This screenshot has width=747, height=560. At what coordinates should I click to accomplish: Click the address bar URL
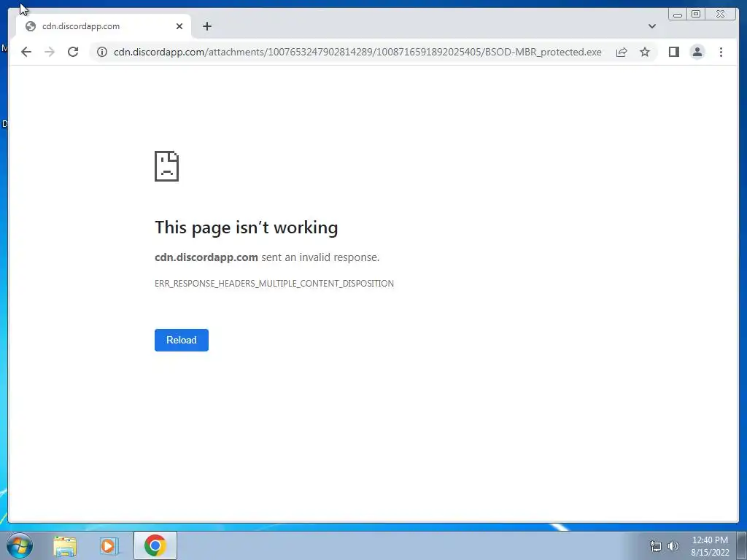click(357, 52)
